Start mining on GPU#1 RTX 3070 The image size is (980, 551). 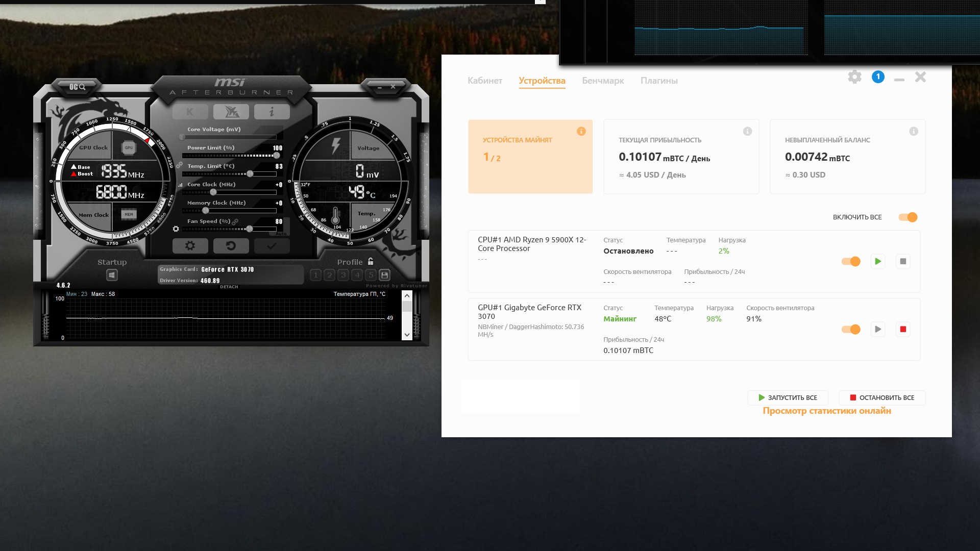click(x=878, y=329)
